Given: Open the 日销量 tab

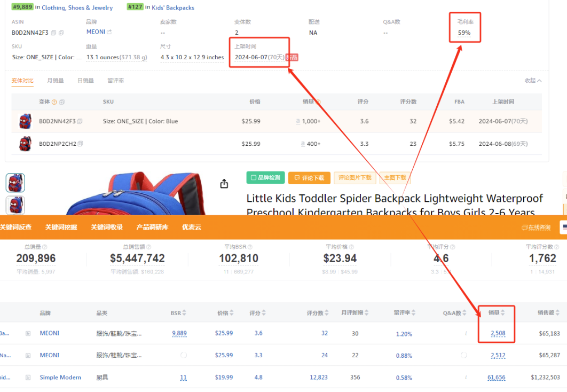Looking at the screenshot, I should (86, 80).
